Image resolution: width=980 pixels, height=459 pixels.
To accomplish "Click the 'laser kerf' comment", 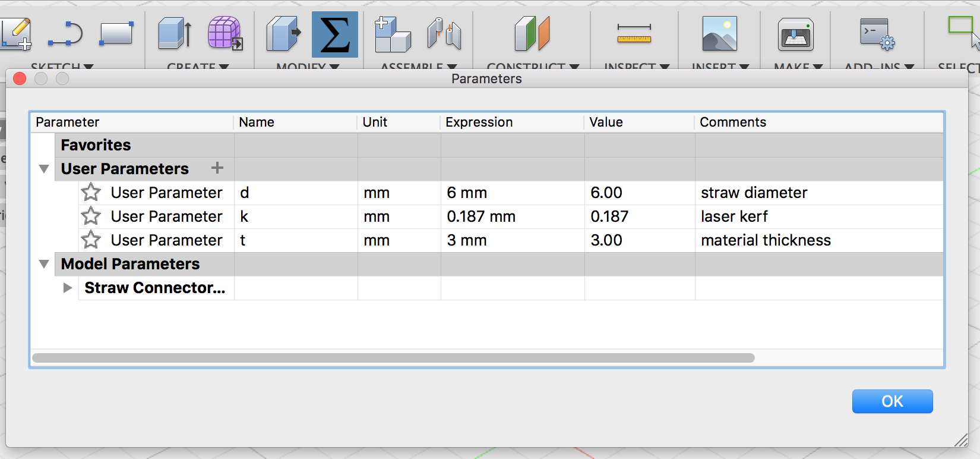I will [735, 216].
